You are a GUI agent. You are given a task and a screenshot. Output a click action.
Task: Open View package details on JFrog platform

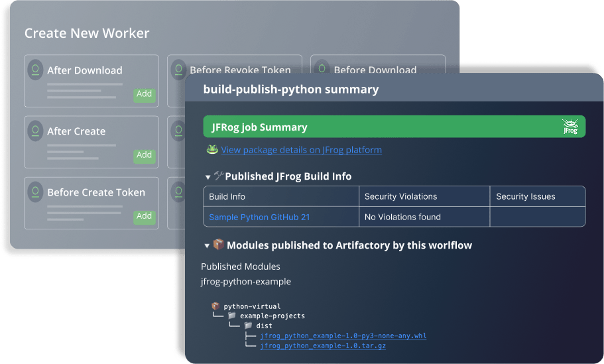click(x=301, y=150)
